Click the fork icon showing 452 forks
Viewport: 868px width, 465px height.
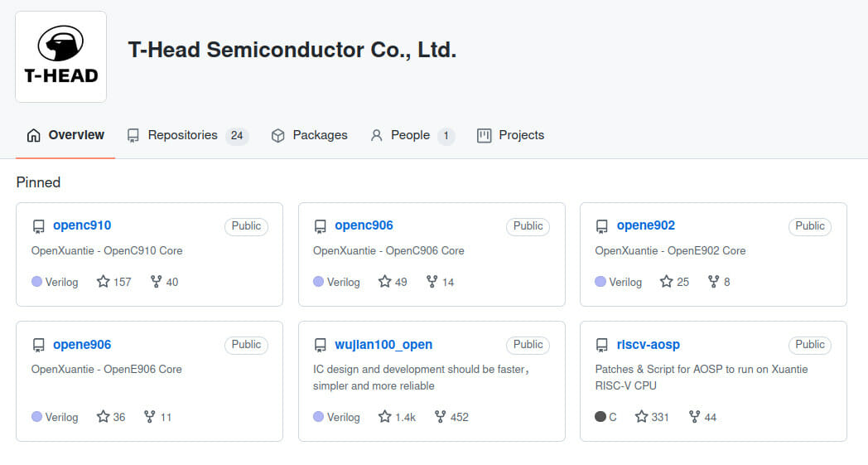440,417
